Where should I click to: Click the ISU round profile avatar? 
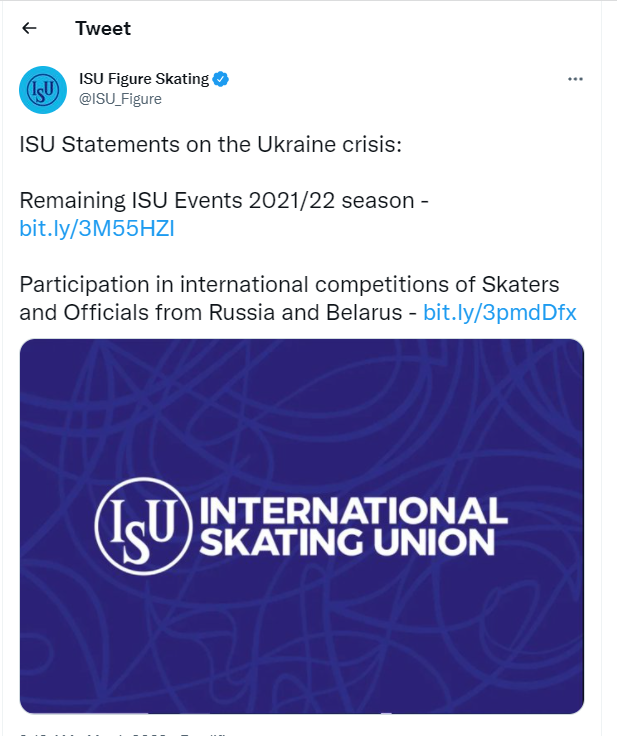pos(43,90)
